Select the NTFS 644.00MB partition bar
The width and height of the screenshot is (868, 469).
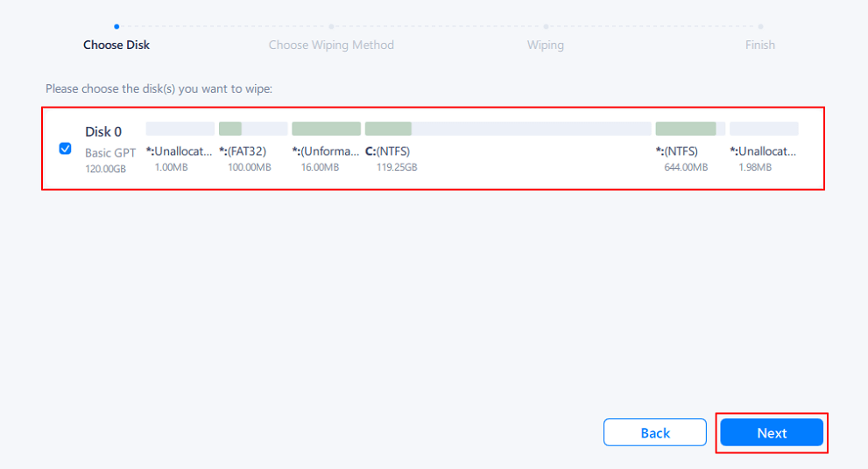(x=690, y=129)
